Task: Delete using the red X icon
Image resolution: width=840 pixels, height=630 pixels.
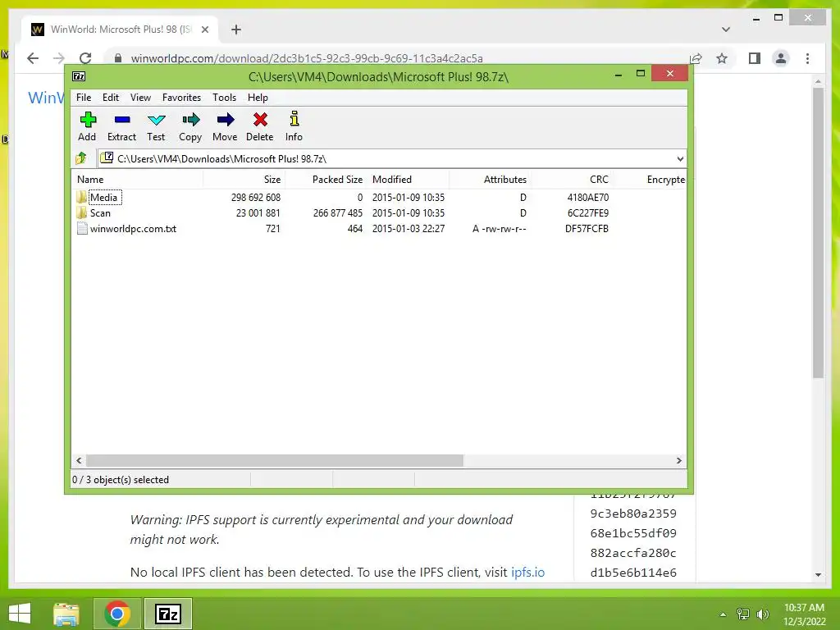Action: (x=260, y=120)
